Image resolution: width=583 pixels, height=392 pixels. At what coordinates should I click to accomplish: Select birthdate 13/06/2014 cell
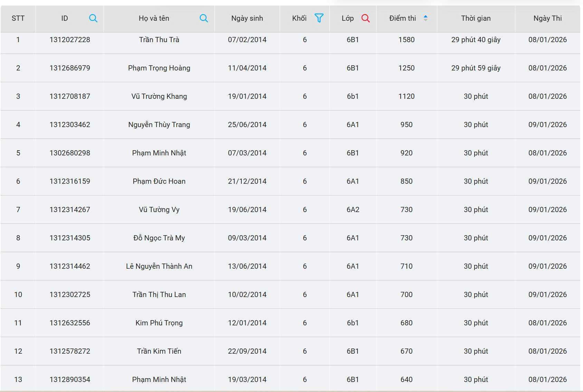click(x=247, y=266)
